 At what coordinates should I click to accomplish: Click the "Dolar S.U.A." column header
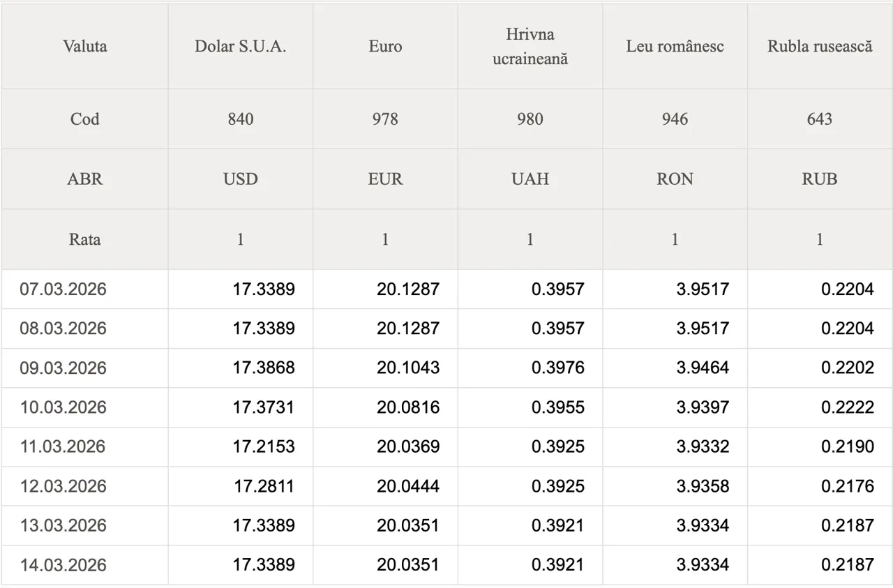240,47
